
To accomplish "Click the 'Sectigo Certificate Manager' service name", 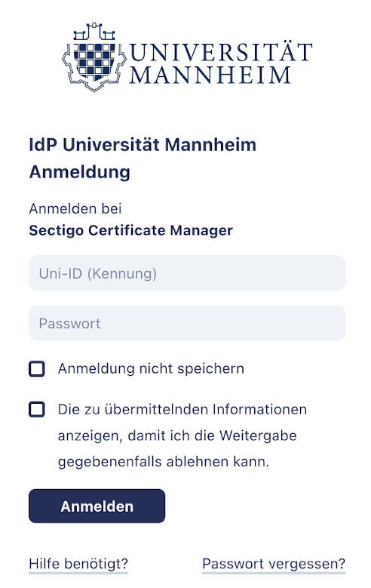I will click(x=131, y=230).
